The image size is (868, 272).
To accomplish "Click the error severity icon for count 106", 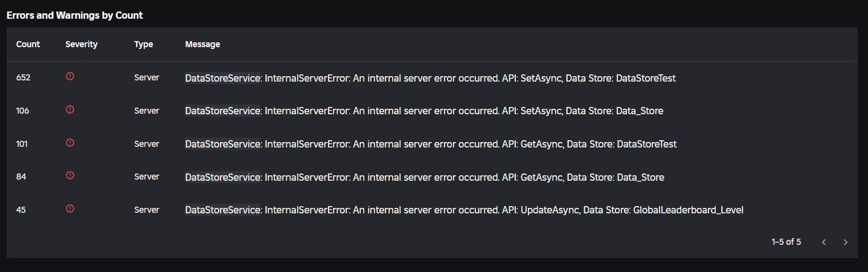I will coord(70,109).
